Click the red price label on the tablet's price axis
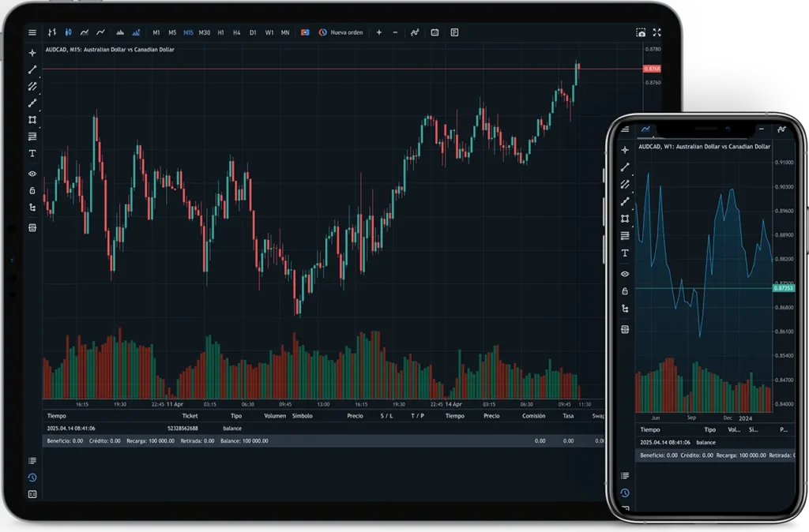This screenshot has width=809, height=532. [x=652, y=69]
